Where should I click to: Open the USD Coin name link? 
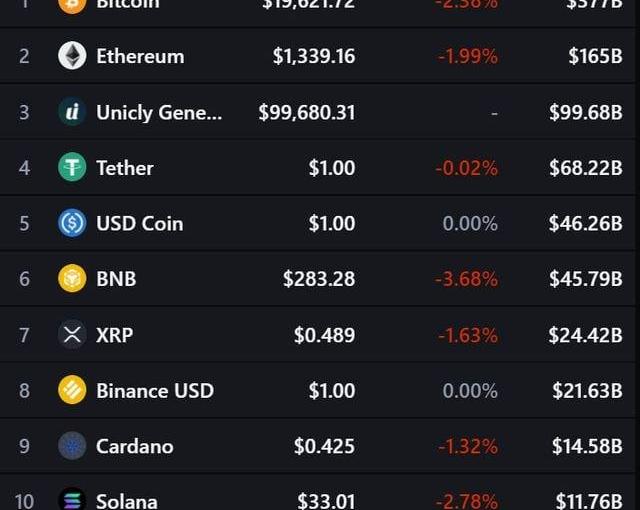pos(140,224)
